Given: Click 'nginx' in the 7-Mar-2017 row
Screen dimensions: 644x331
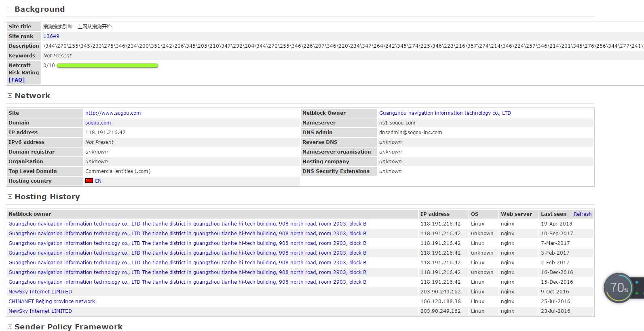Looking at the screenshot, I should [508, 243].
